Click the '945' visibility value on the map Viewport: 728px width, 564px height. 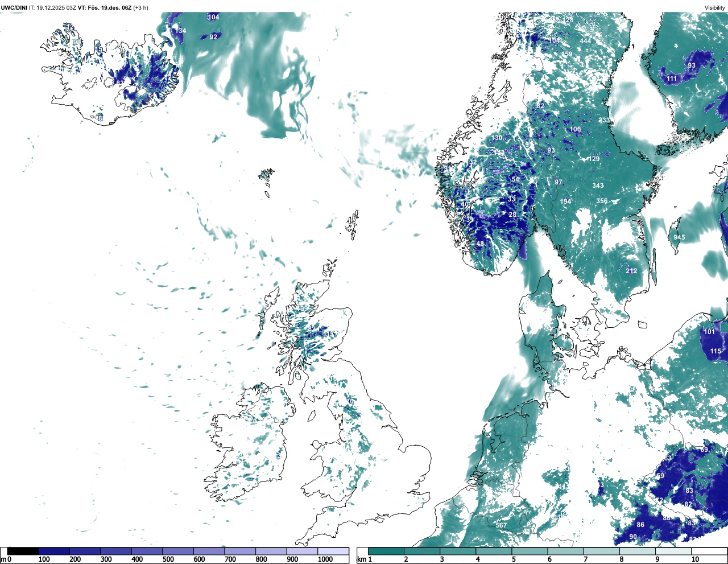[679, 237]
